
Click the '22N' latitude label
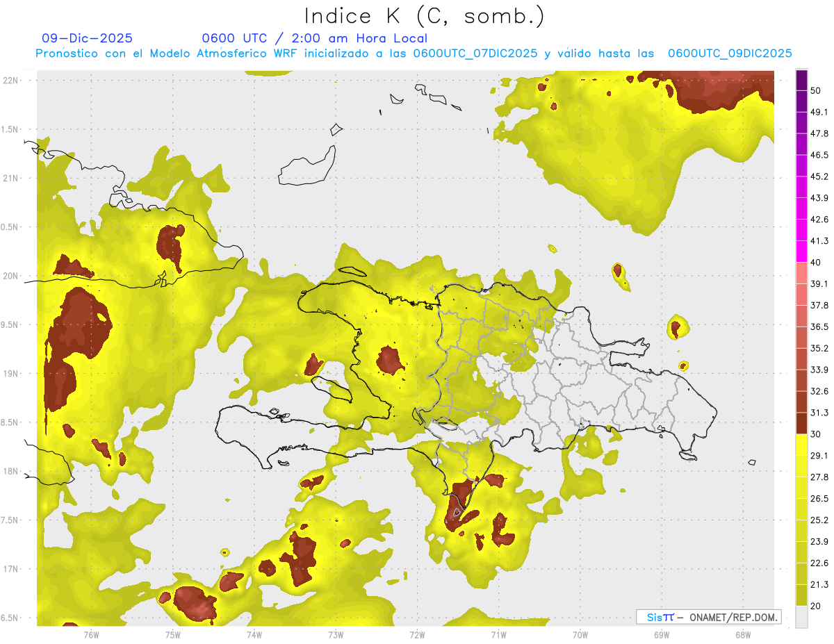(12, 80)
